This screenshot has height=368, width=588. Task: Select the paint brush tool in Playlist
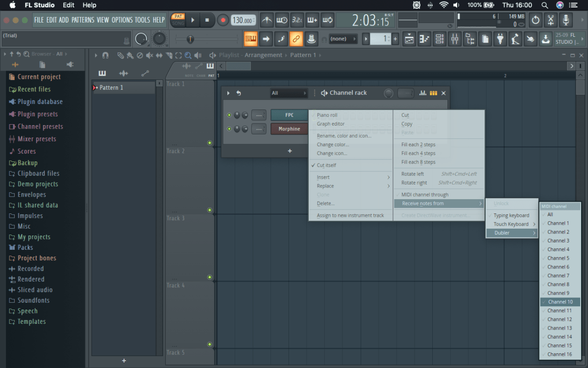coord(130,55)
